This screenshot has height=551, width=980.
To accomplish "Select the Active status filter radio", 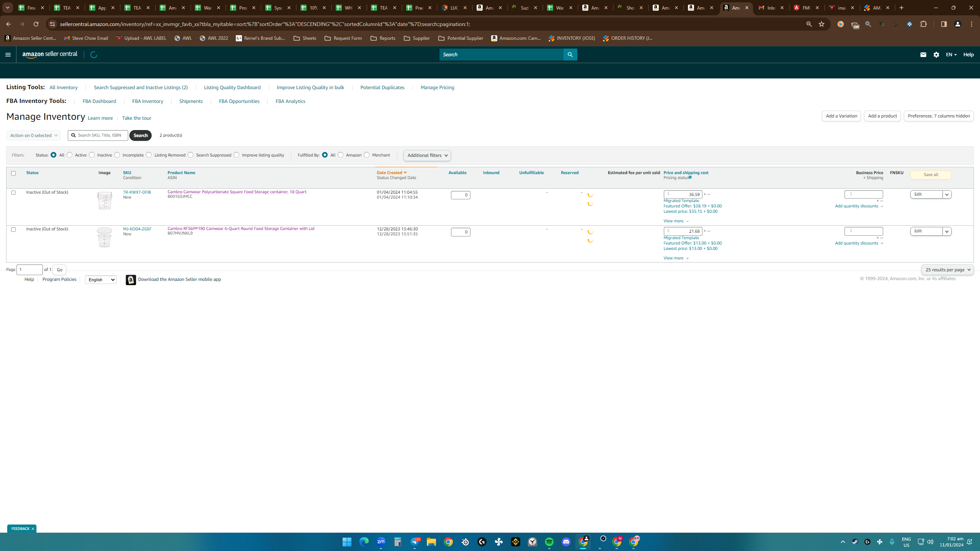I will (70, 155).
